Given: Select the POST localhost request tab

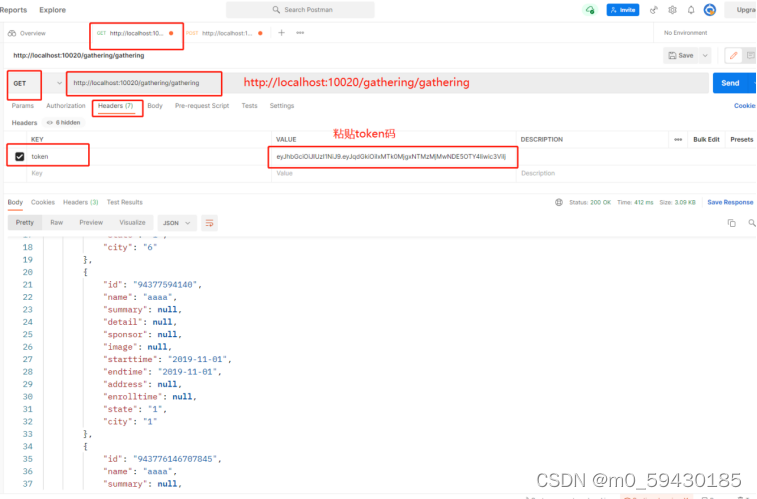Looking at the screenshot, I should point(224,33).
